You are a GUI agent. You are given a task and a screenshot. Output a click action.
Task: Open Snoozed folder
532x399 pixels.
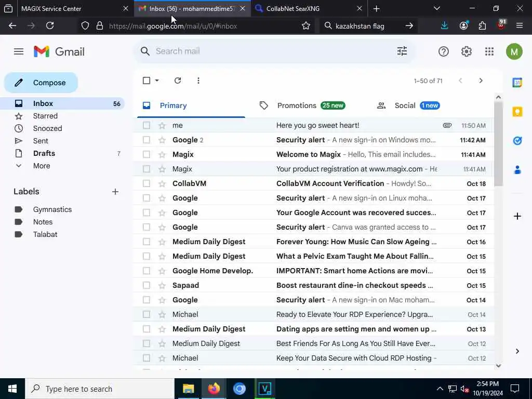[x=63, y=129]
